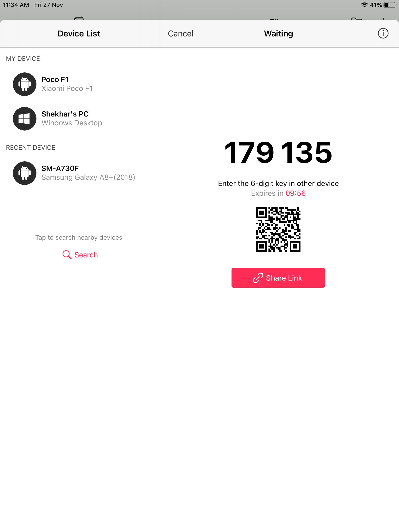The width and height of the screenshot is (399, 532).
Task: Click the magnifying glass Search icon
Action: [67, 255]
